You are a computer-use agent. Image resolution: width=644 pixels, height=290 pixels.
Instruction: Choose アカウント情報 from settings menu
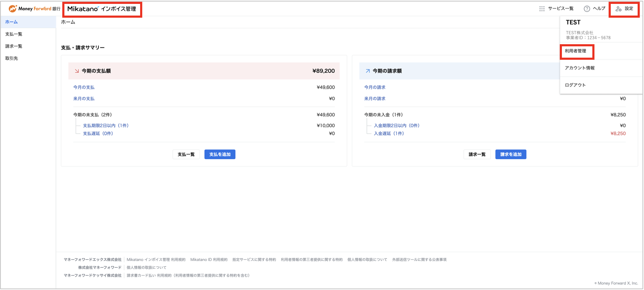(x=580, y=68)
